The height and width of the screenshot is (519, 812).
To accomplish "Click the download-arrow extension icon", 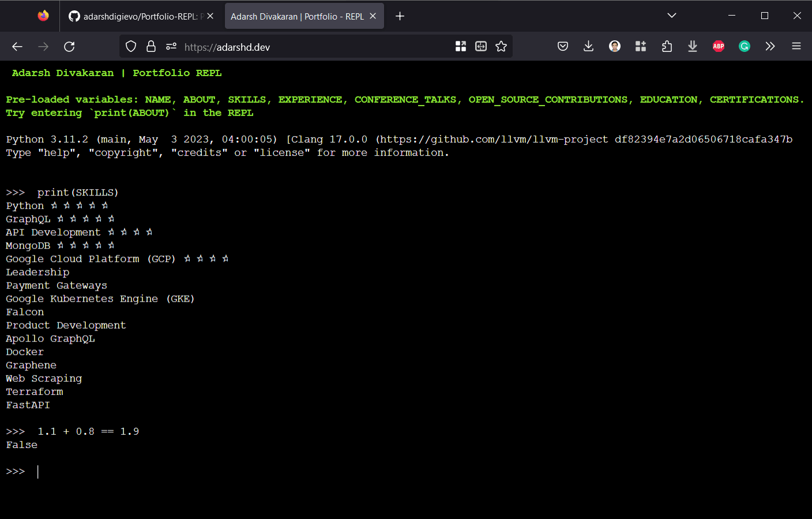I will (693, 47).
